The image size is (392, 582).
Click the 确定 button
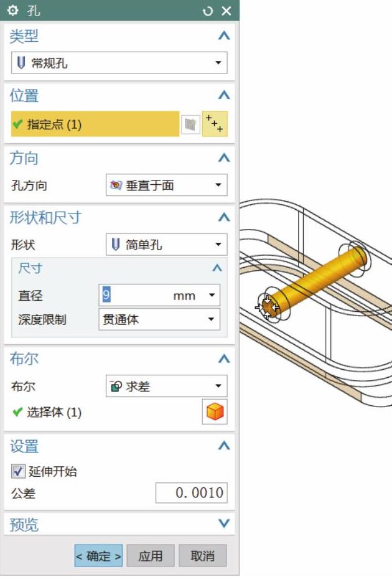coord(98,556)
